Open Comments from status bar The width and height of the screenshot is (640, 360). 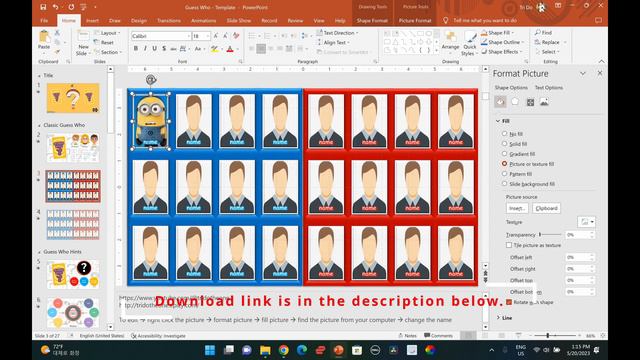pyautogui.click(x=438, y=336)
